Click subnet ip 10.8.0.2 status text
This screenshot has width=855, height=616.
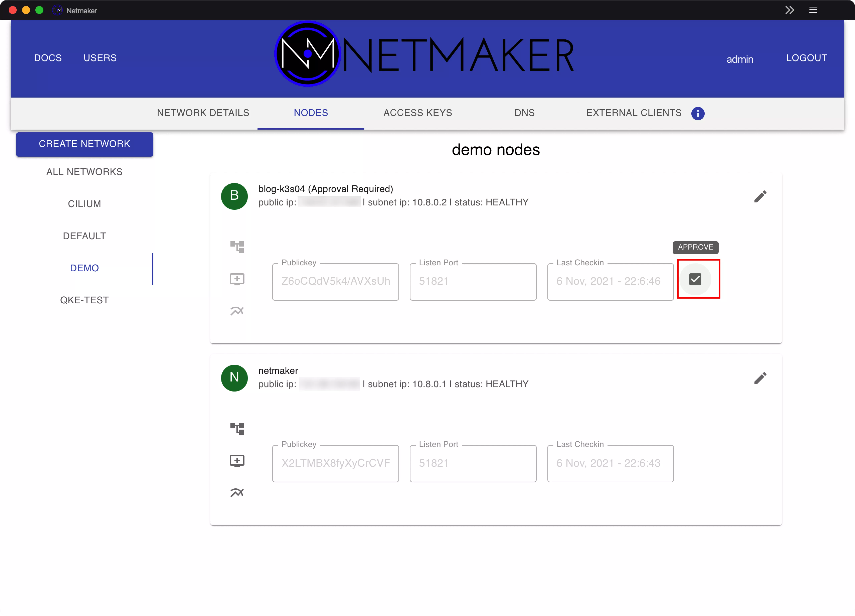448,202
